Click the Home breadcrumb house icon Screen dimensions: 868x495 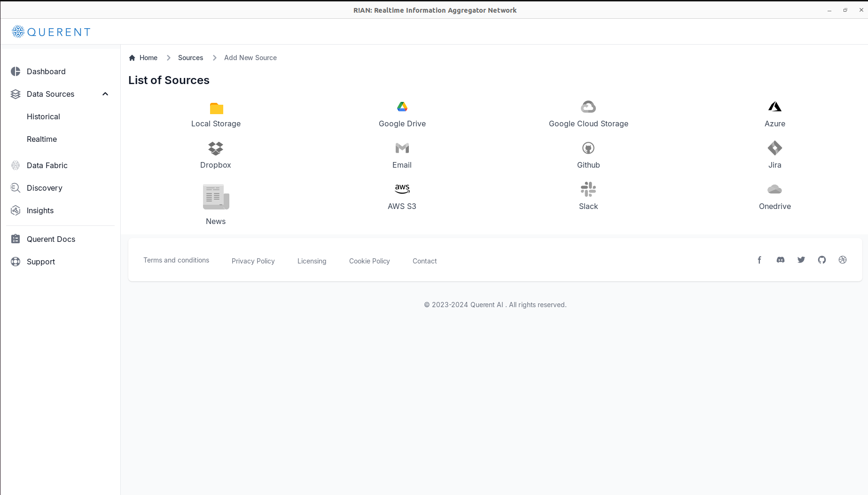(x=132, y=58)
